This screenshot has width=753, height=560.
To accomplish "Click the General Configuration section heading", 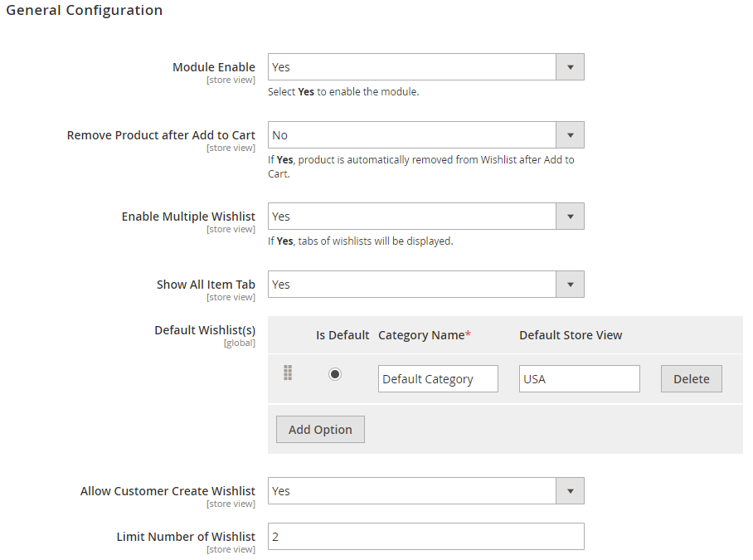I will pyautogui.click(x=85, y=11).
